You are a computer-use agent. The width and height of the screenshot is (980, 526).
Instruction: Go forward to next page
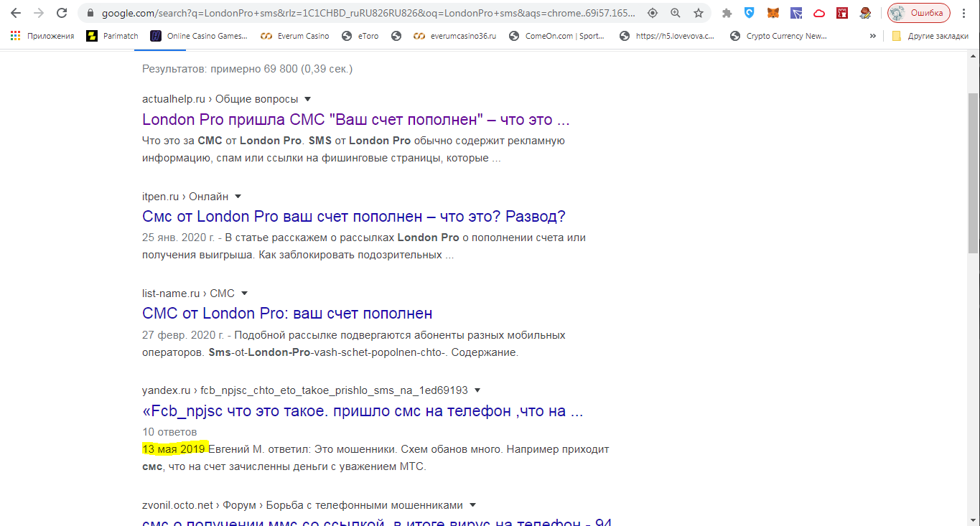click(x=39, y=13)
